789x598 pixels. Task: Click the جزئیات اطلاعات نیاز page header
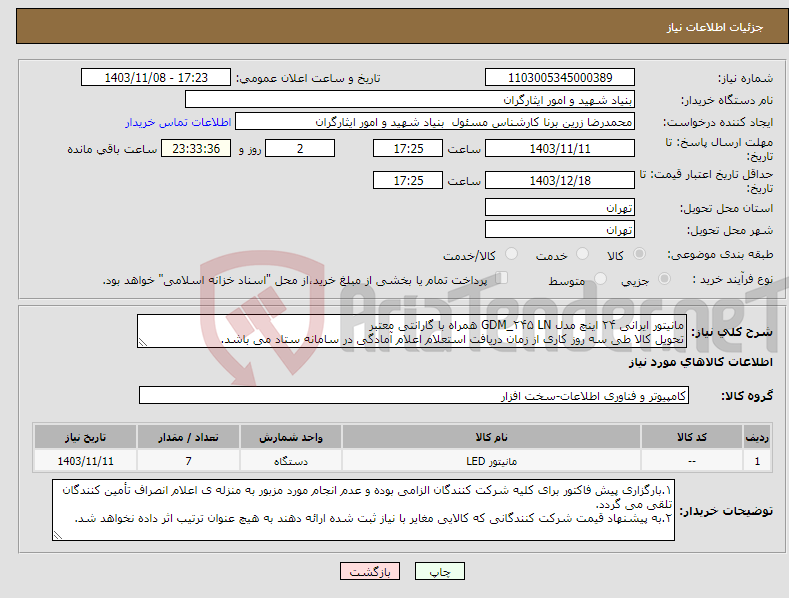(x=715, y=27)
